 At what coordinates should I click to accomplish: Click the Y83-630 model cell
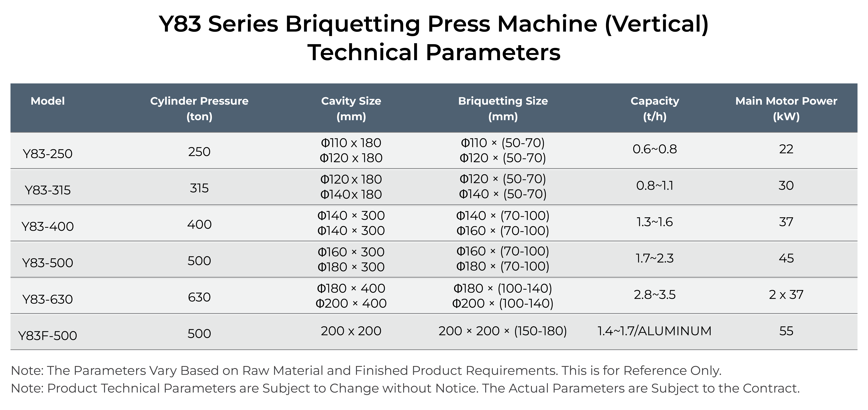[48, 299]
